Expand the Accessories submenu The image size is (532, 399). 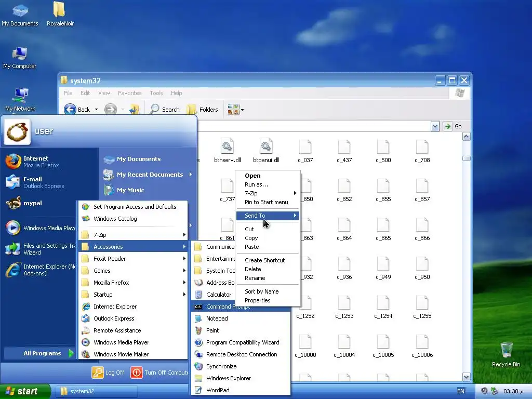(133, 246)
